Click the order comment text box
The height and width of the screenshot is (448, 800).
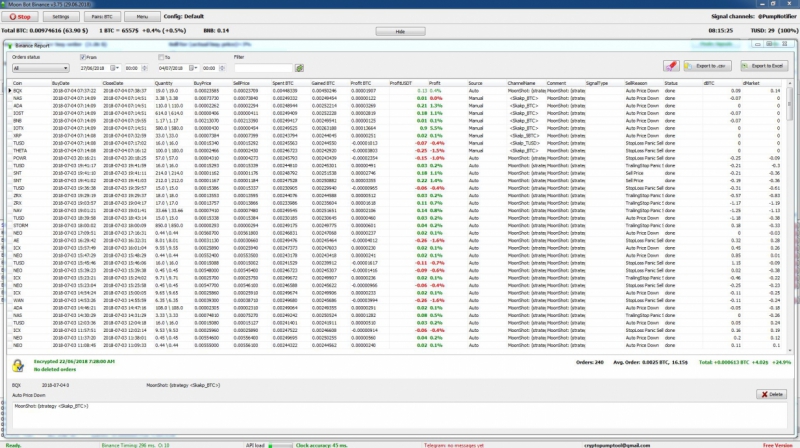(x=399, y=415)
